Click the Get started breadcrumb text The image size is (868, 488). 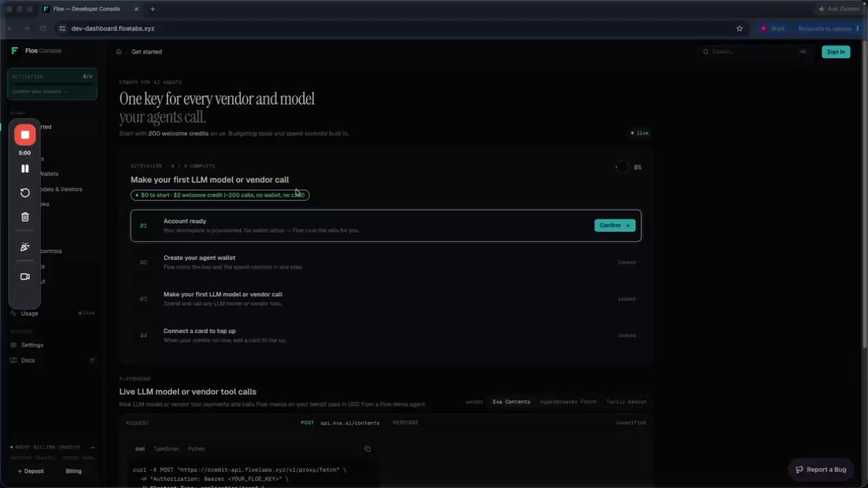(146, 52)
